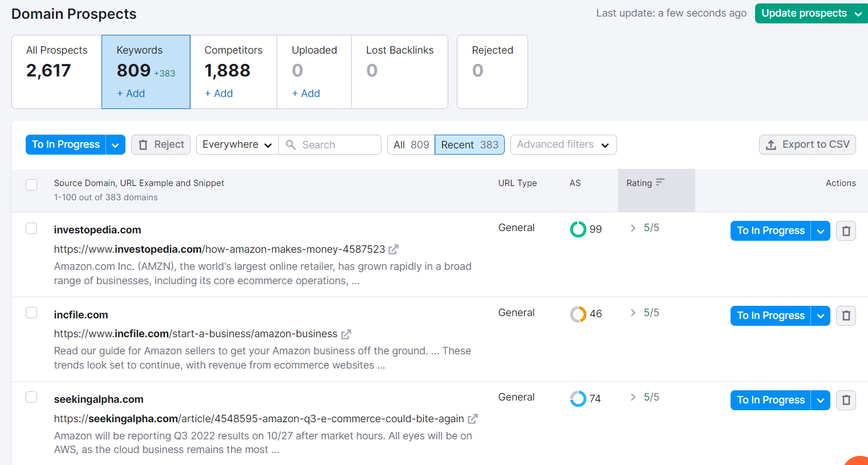
Task: Export prospects to CSV
Action: pyautogui.click(x=808, y=145)
